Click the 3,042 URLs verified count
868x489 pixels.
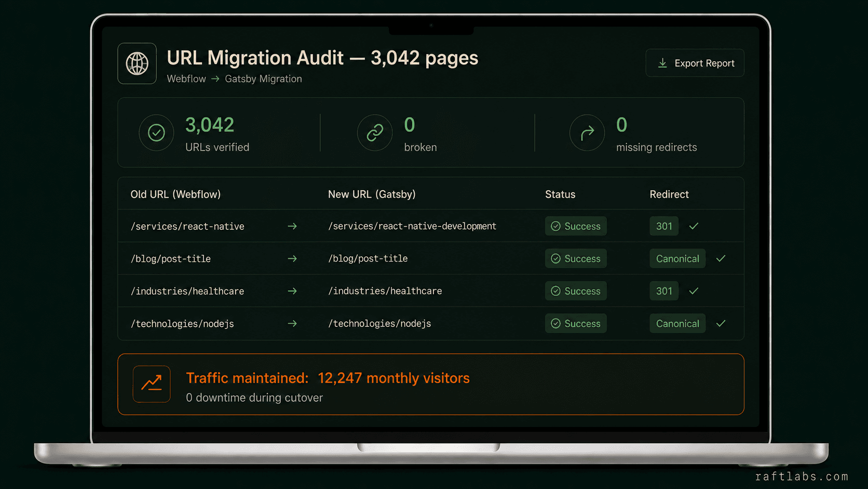tap(210, 125)
